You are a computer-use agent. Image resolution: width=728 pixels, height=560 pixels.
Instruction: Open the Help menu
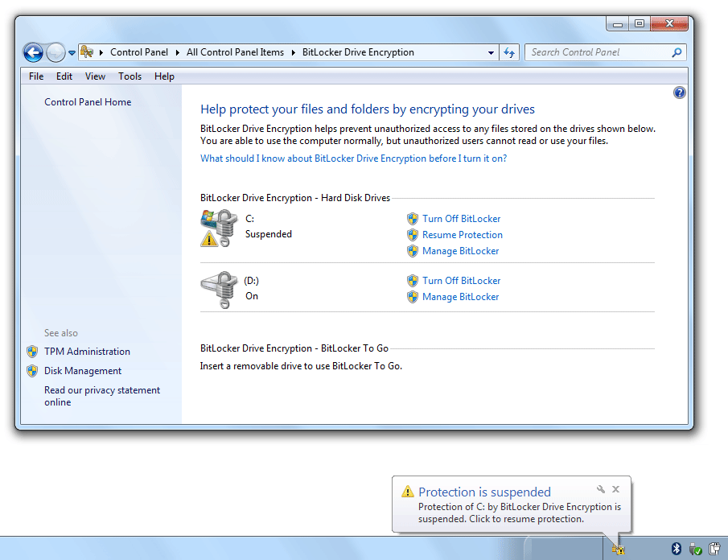[164, 76]
